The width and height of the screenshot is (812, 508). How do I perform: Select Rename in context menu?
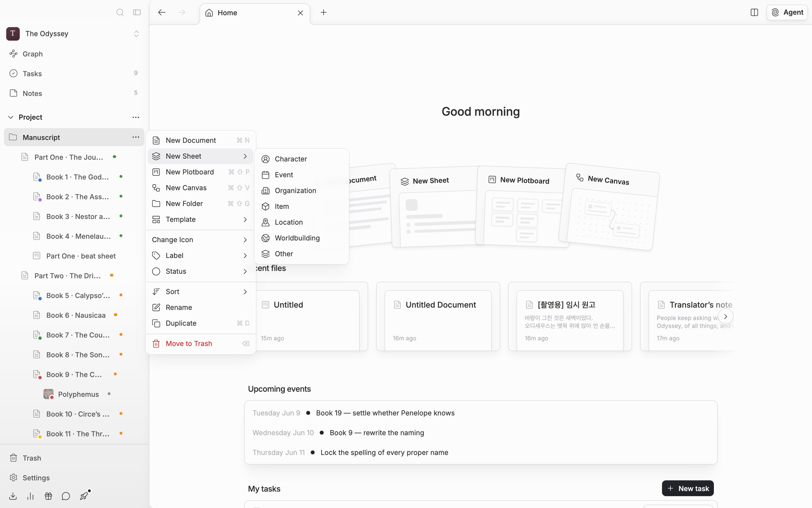tap(200, 307)
